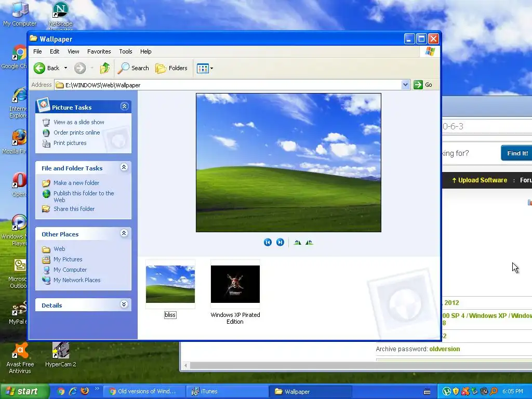Click the Windows Media Player desktop icon
Screen dimensions: 532x399
14,230
